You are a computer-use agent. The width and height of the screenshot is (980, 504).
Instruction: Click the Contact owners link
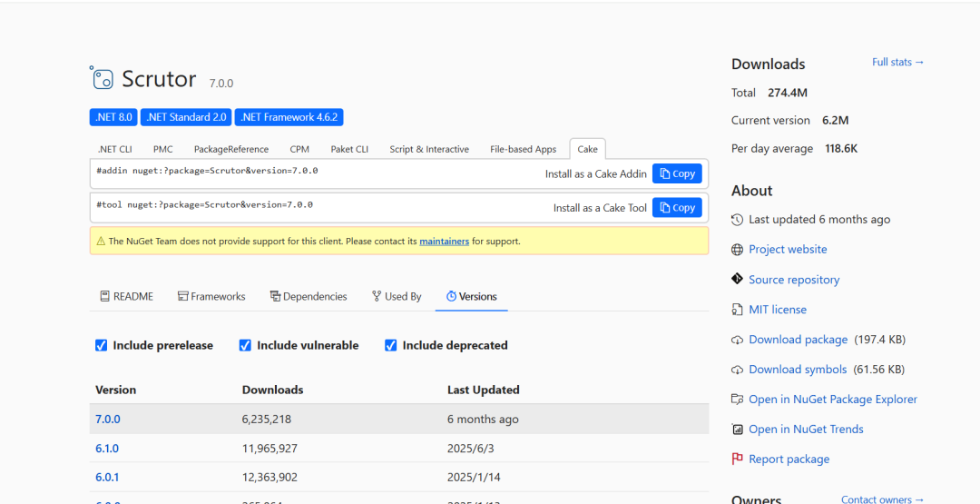[x=883, y=499]
